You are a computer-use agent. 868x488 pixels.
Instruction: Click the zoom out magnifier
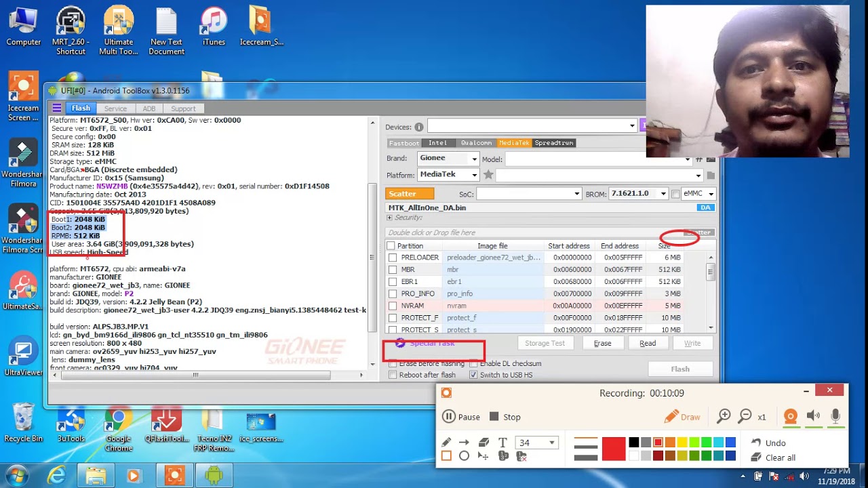pos(745,416)
